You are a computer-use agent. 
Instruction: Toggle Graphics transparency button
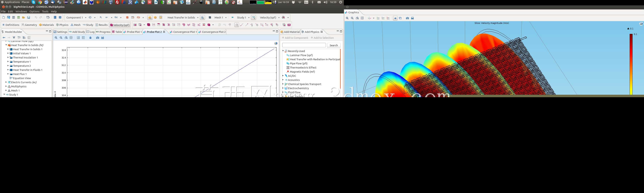coord(400,18)
